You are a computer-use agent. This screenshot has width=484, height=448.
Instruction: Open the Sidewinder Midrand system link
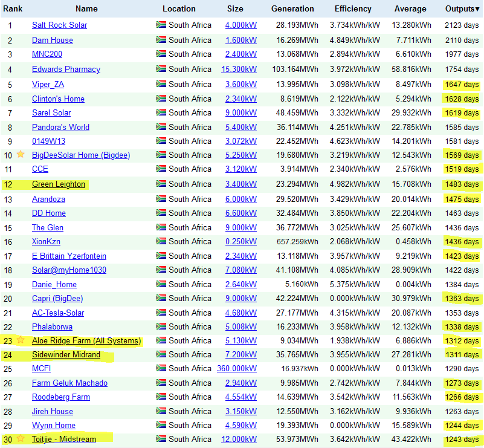(x=66, y=354)
